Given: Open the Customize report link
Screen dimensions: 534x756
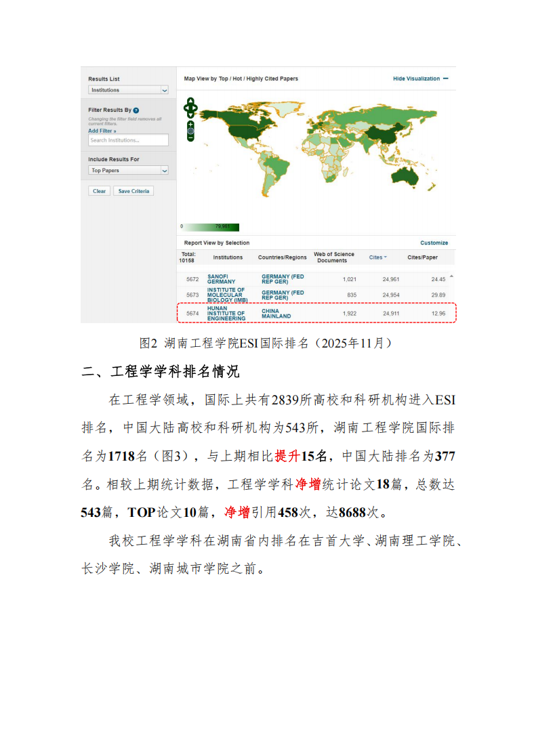Looking at the screenshot, I should (434, 243).
